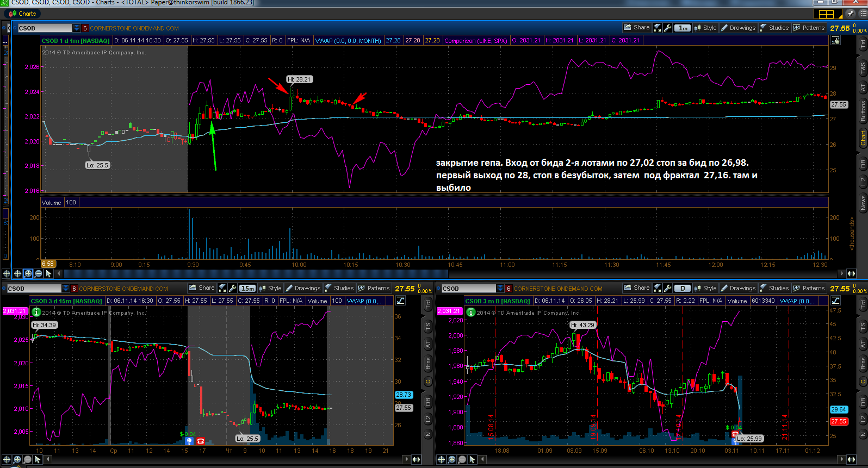Image resolution: width=868 pixels, height=468 pixels.
Task: Toggle Buttons sidebar panel on top chart
Action: pos(863,111)
